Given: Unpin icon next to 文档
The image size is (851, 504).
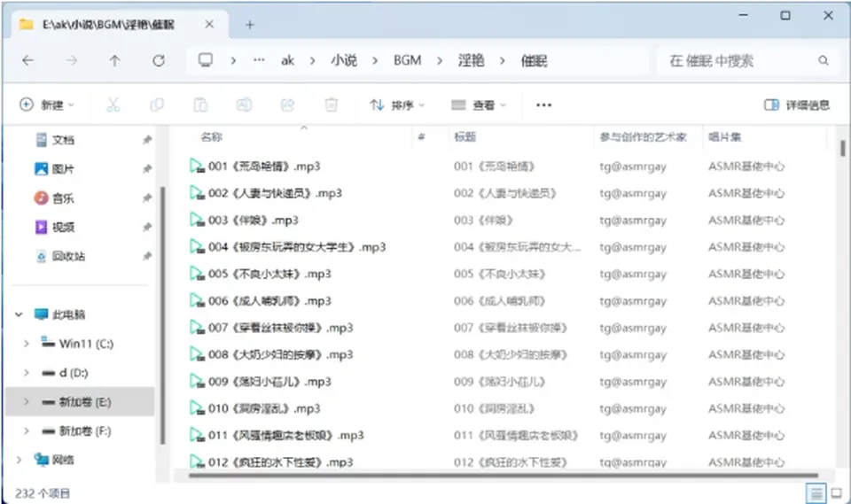Looking at the screenshot, I should [146, 140].
